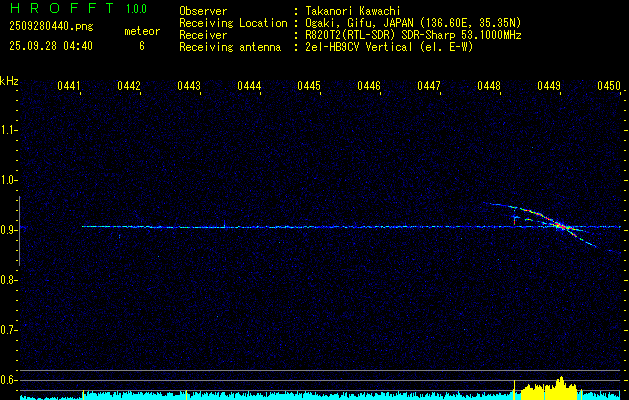Click the 'Receiving antenna' field label

230,47
